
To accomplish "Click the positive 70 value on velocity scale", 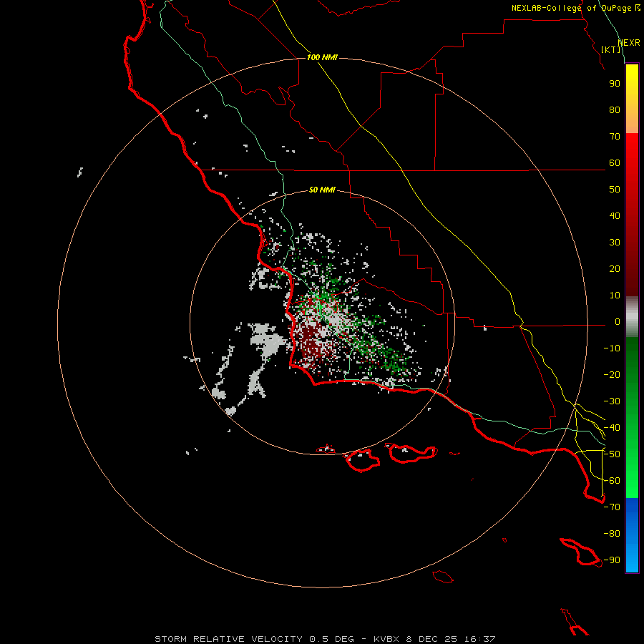I will pos(615,137).
